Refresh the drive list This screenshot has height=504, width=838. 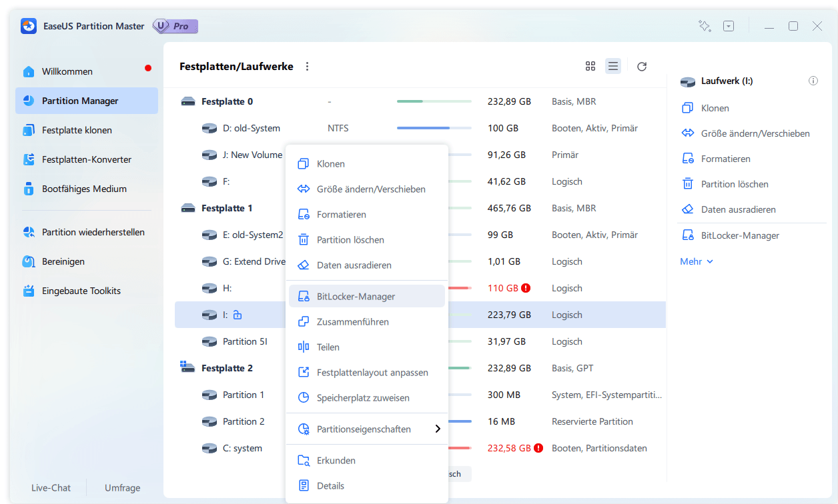[642, 66]
